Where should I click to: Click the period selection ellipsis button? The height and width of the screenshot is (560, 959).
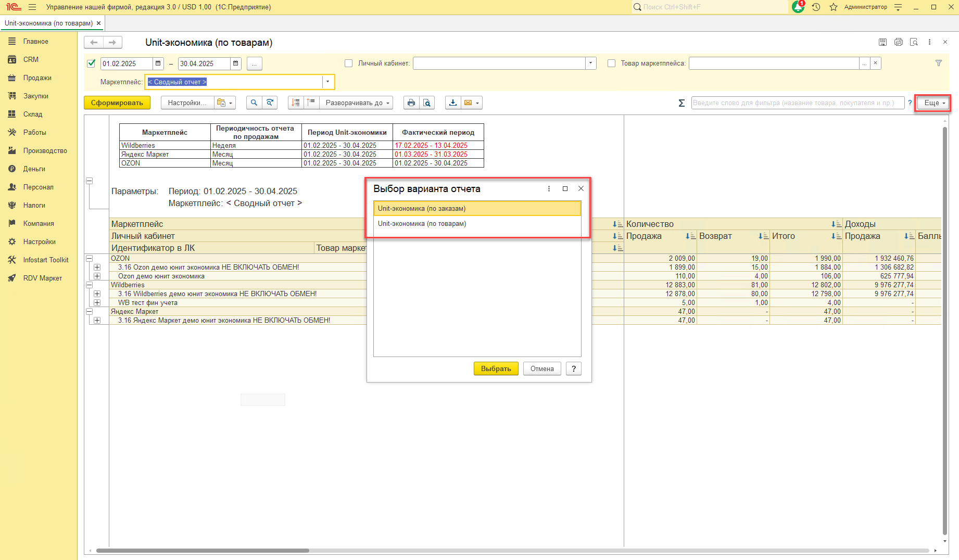(x=255, y=63)
